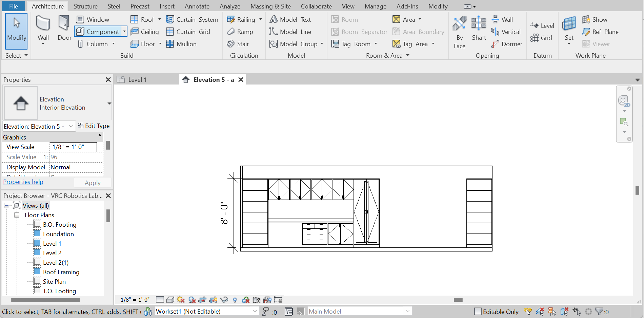Expand the Room & Area panel dropdown
The image size is (644, 318).
point(407,55)
